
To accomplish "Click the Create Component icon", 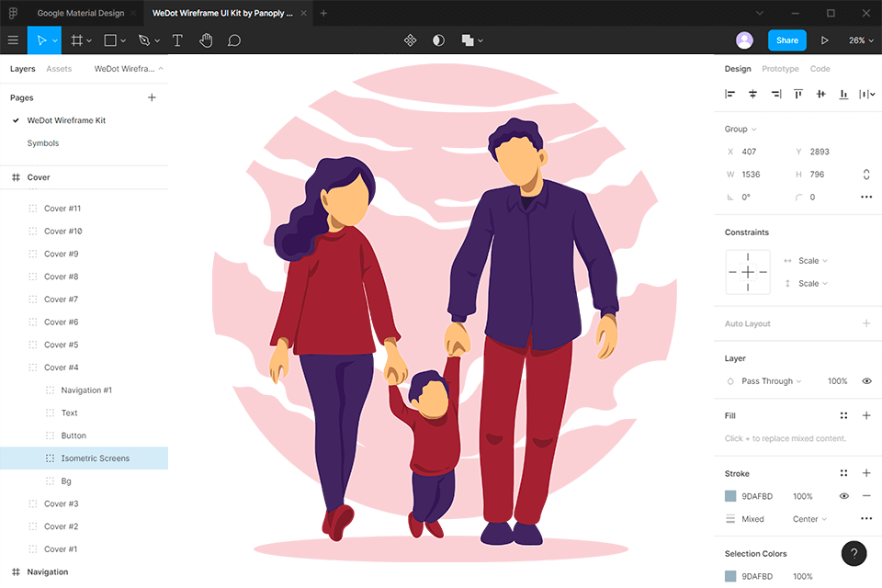I will (411, 40).
